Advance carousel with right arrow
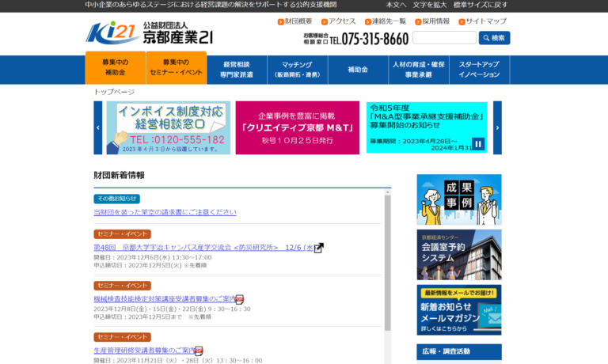The width and height of the screenshot is (608, 364). [x=497, y=127]
